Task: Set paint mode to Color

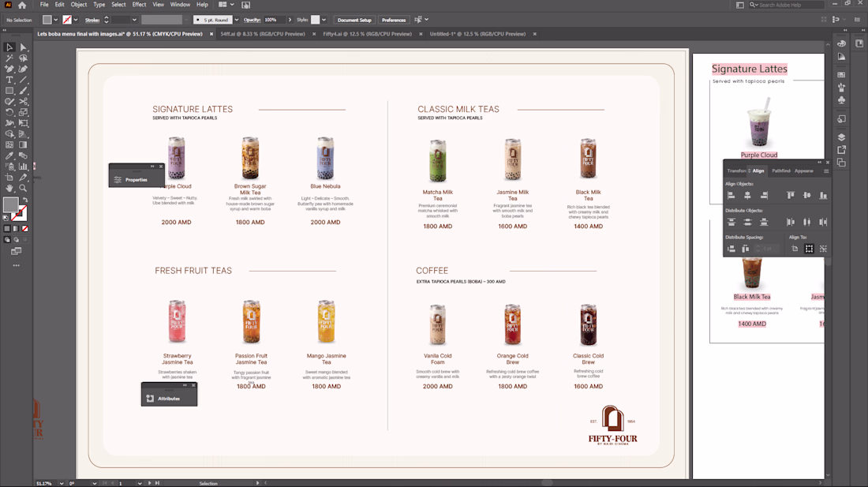Action: pos(7,229)
